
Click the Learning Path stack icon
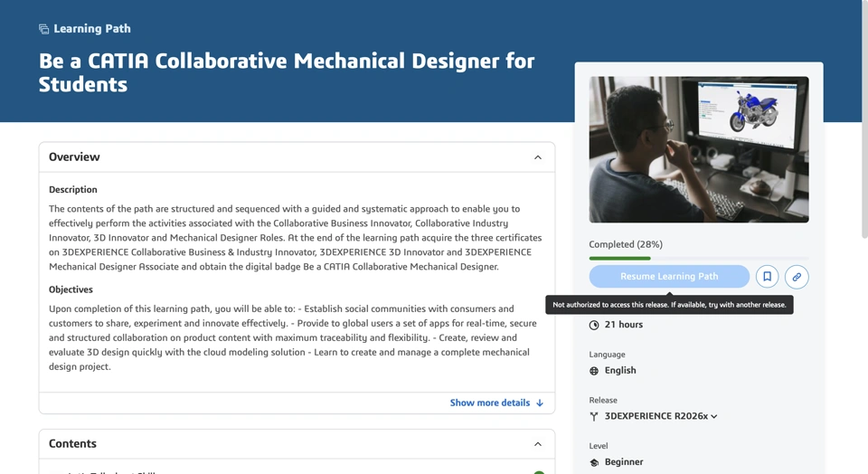[43, 29]
